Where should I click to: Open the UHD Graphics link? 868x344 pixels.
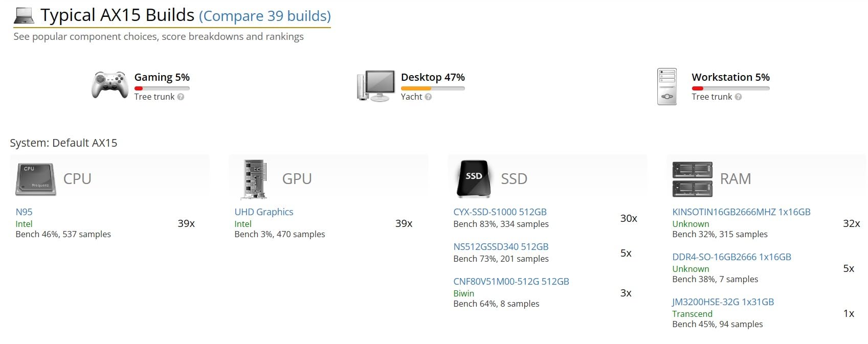[x=264, y=212]
